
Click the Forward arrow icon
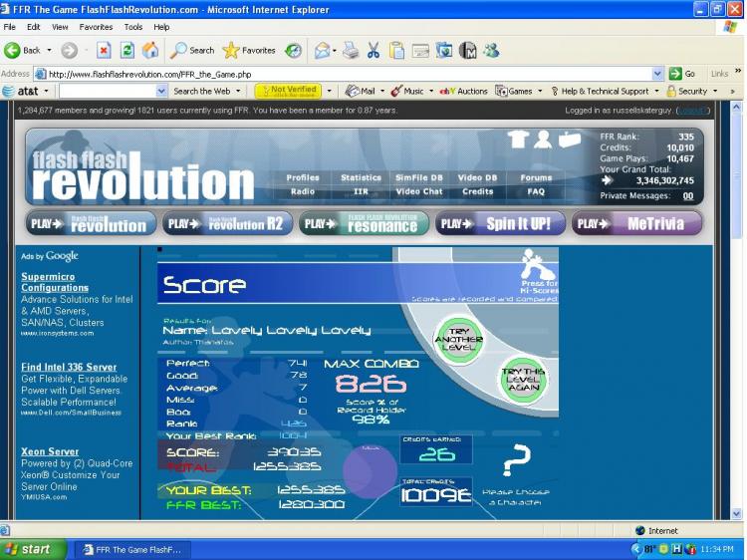pos(69,50)
